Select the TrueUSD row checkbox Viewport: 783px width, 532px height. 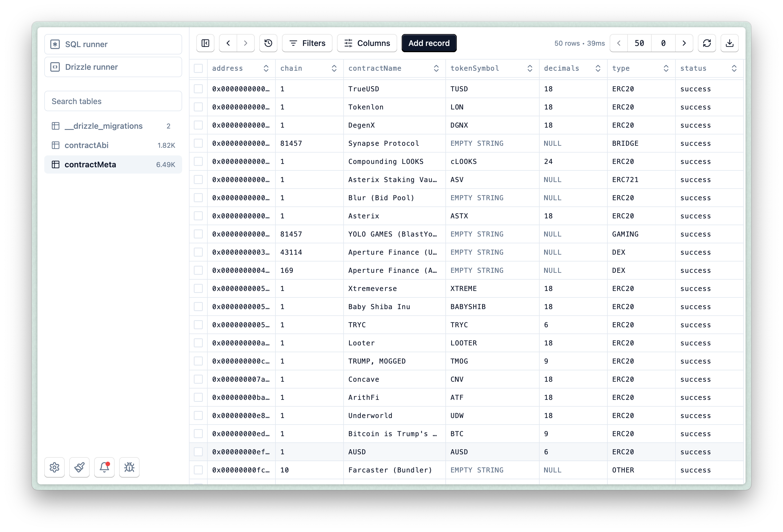199,89
